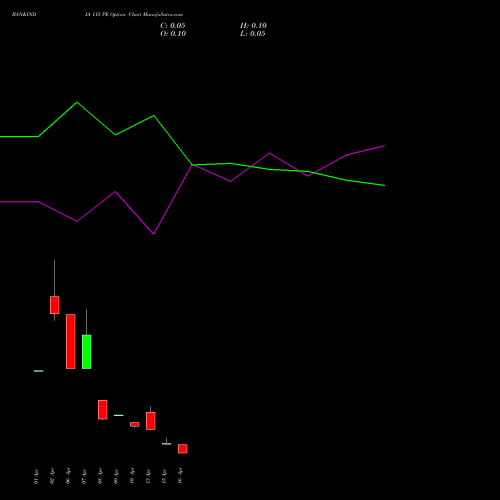Click the 09 Apr date axis label

click(116, 477)
